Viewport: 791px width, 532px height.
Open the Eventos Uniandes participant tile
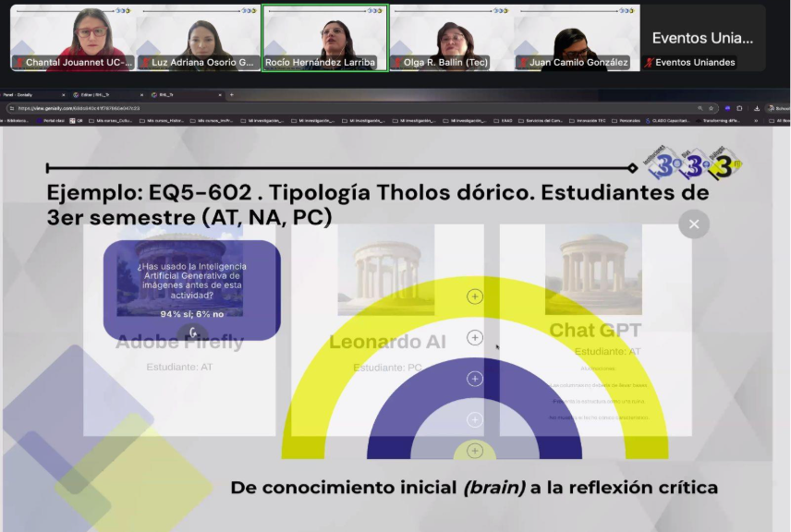[x=702, y=38]
